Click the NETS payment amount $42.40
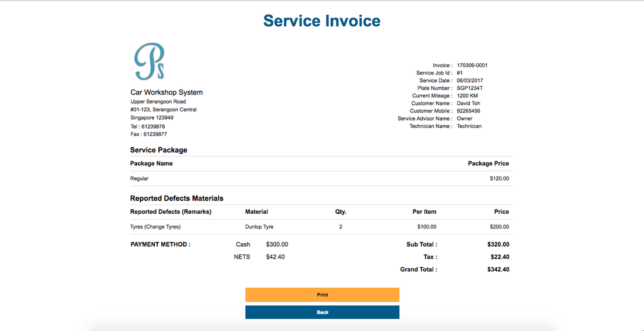The height and width of the screenshot is (331, 644). point(275,257)
